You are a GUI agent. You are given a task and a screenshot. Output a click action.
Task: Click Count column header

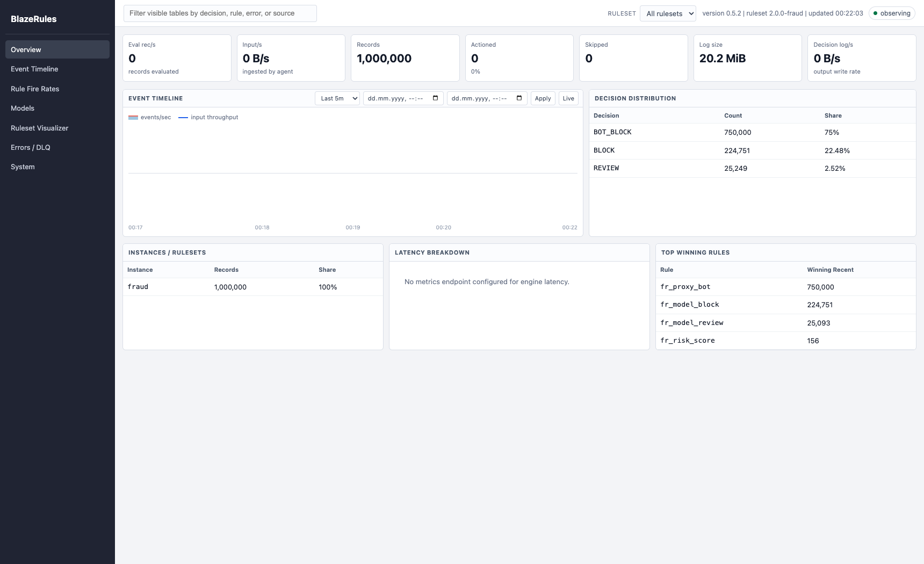(733, 115)
